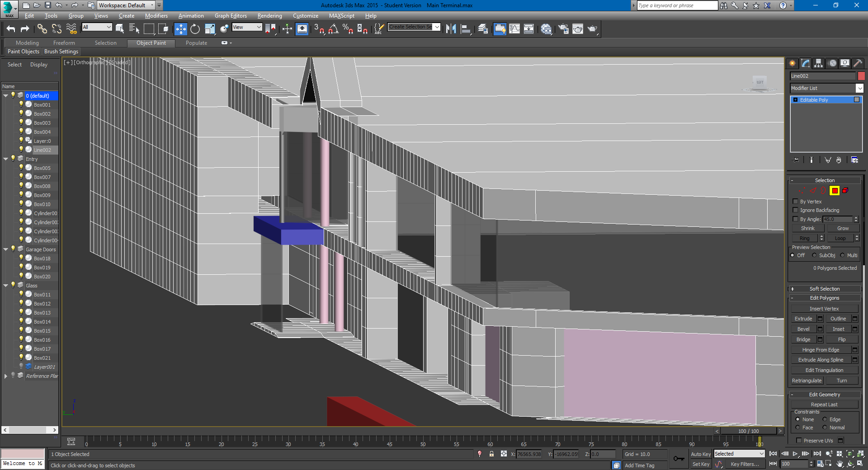Toggle Angle Snap in the toolbar
The width and height of the screenshot is (868, 470).
click(334, 29)
